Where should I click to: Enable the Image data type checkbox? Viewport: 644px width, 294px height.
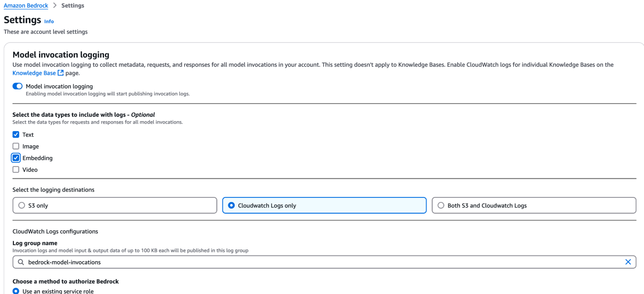(16, 146)
